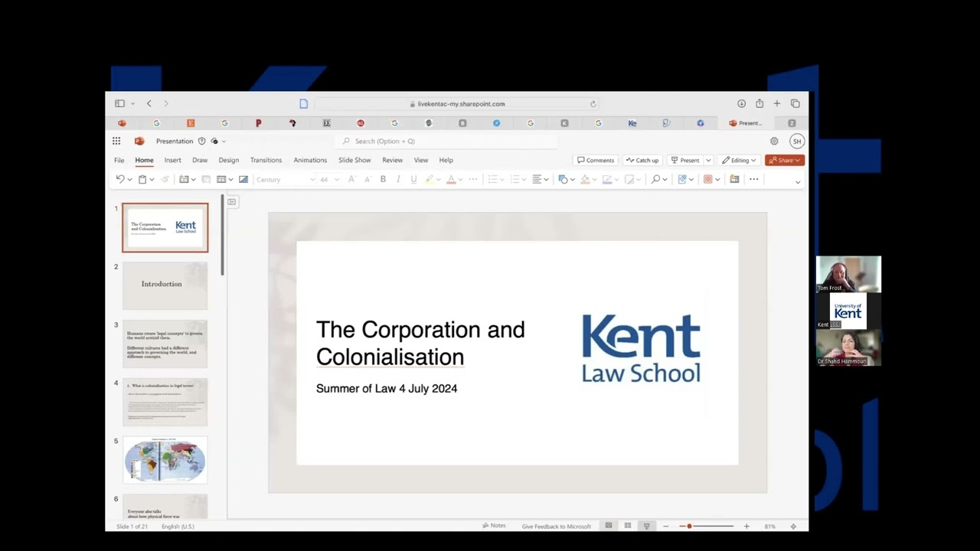980x551 pixels.
Task: Increase the font size
Action: [x=351, y=179]
